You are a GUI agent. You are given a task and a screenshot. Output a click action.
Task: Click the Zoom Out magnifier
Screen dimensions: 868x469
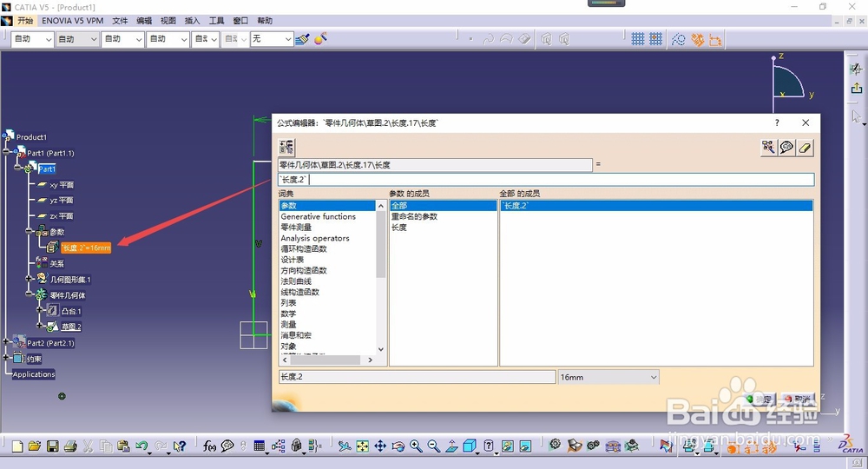click(x=433, y=446)
